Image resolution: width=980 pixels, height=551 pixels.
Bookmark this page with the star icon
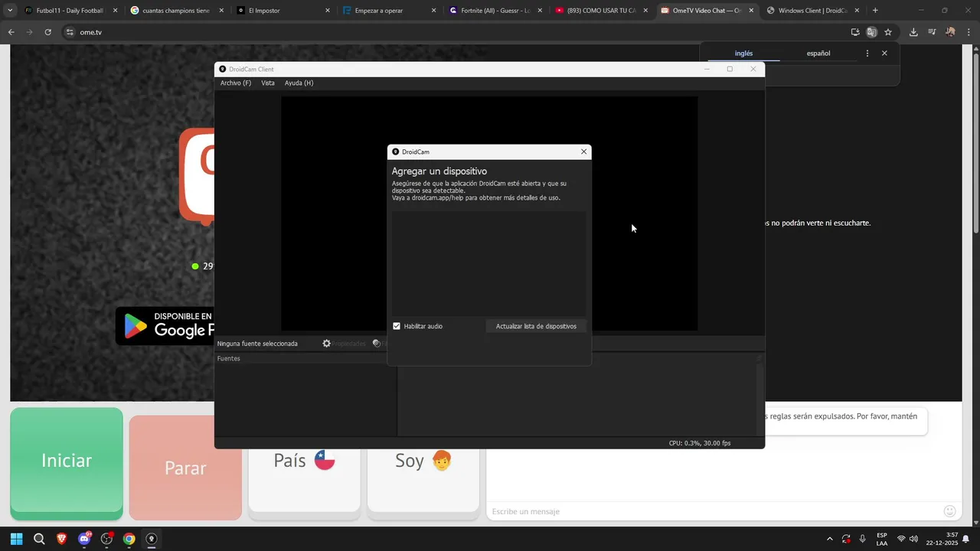click(888, 32)
